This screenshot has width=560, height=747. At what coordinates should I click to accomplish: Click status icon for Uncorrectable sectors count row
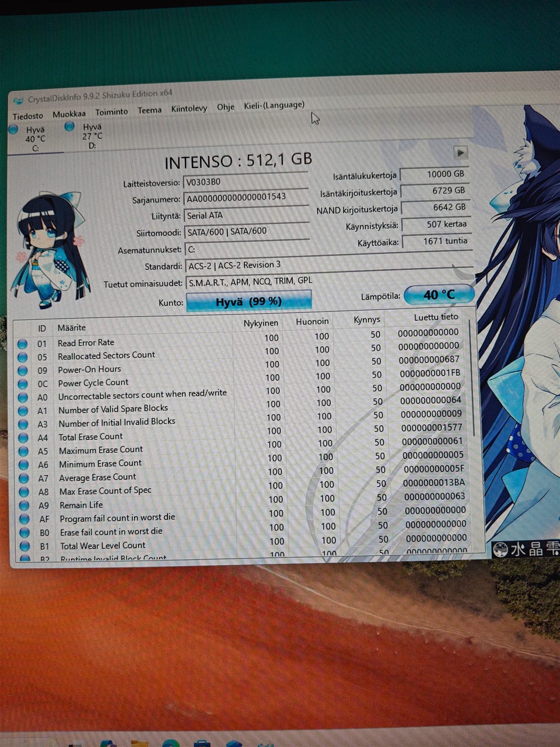23,397
